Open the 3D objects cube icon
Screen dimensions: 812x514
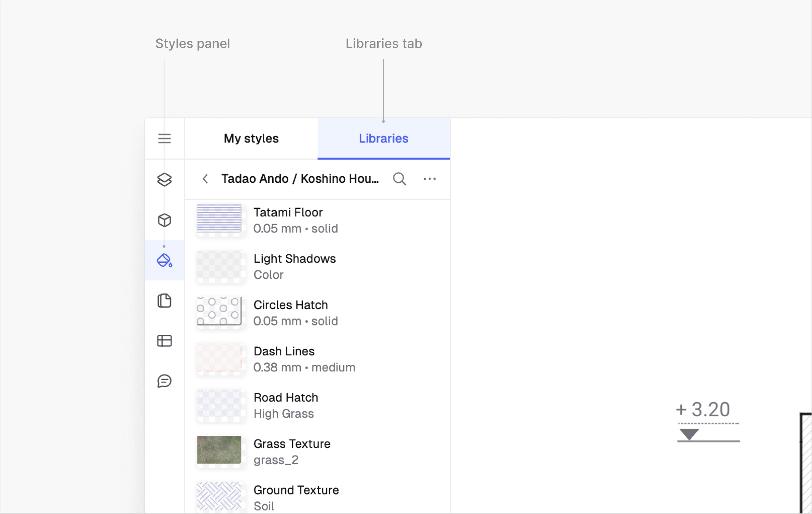pos(164,220)
